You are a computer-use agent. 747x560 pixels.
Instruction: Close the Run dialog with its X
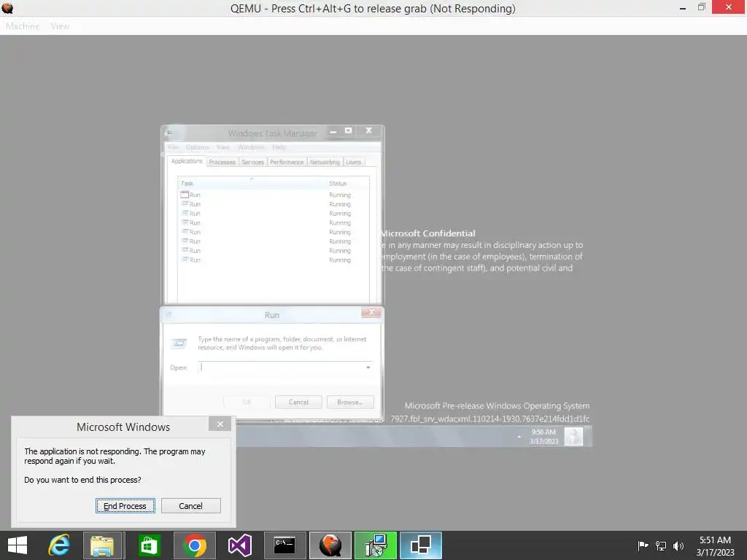tap(371, 312)
